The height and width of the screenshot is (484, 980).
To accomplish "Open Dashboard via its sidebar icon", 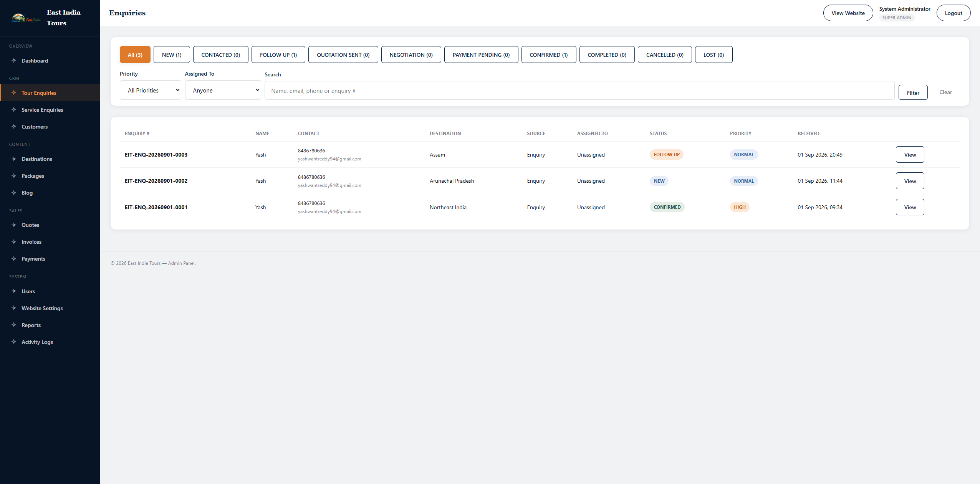I will pos(14,60).
